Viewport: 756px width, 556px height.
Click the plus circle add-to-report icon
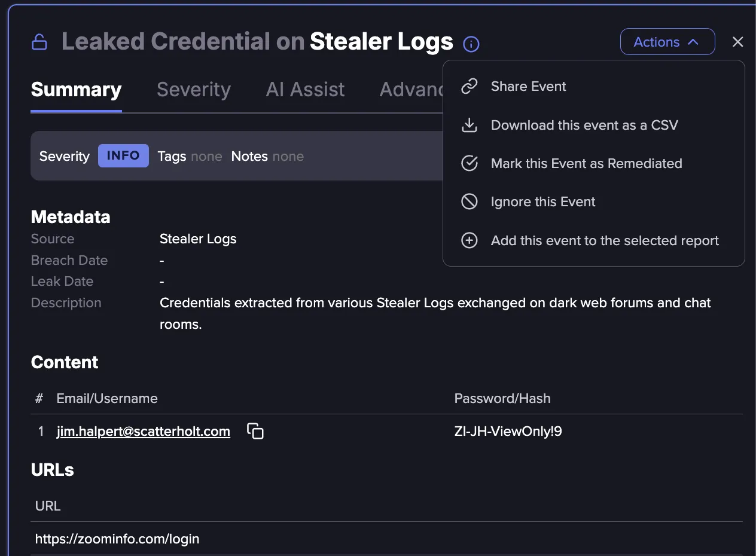(470, 240)
